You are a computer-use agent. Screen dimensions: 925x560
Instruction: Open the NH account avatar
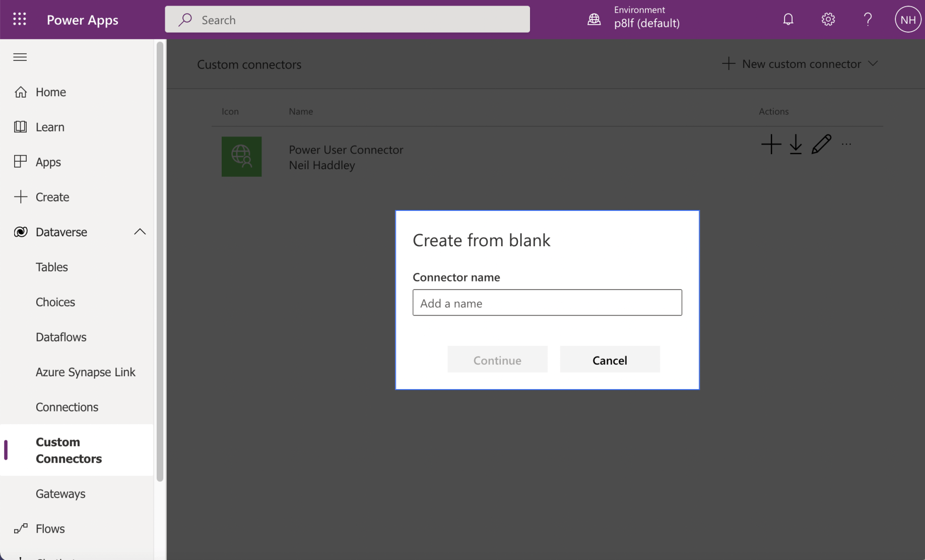907,19
